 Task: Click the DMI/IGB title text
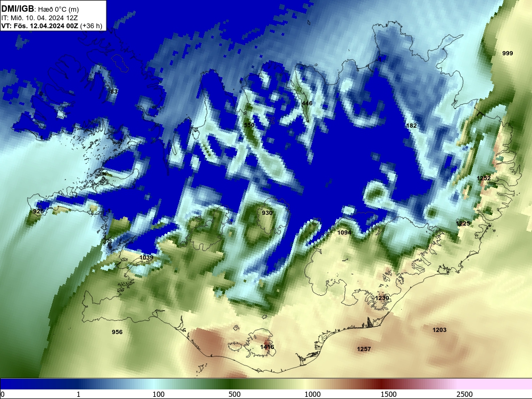pos(18,9)
